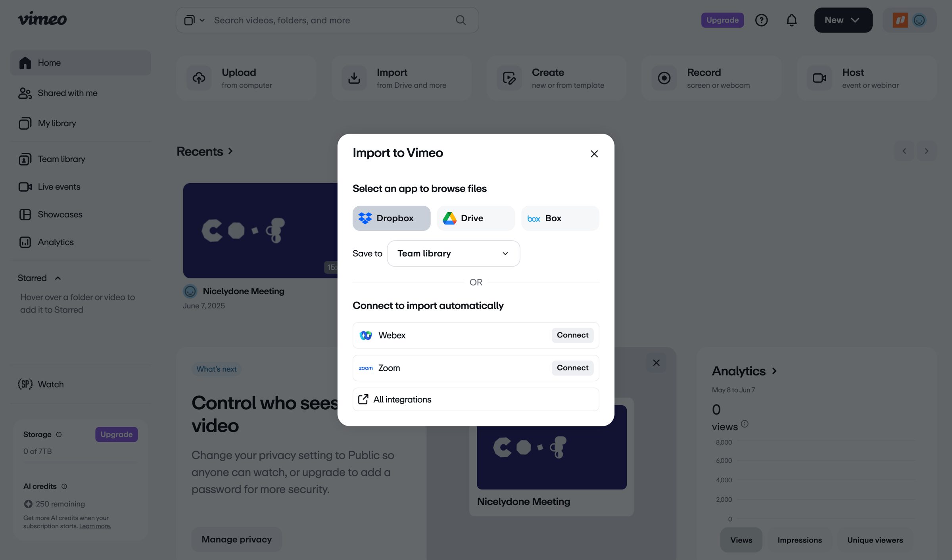Screen dimensions: 952x560
Task: Select Box as import source
Action: tap(560, 218)
